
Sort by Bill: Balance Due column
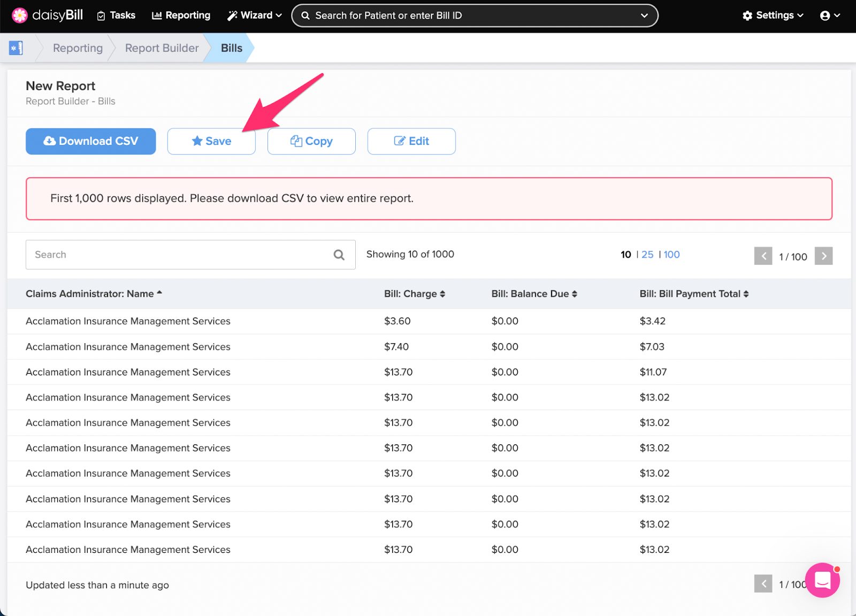(534, 294)
